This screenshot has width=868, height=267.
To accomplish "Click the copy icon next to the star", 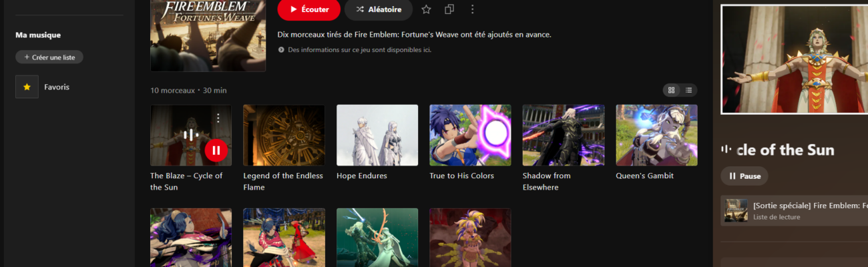I will 449,9.
